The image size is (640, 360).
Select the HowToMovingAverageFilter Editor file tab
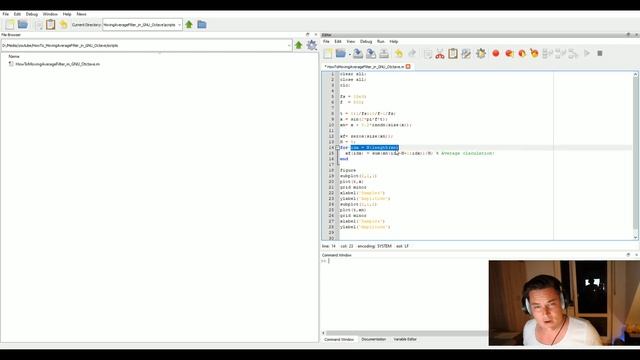(364, 67)
